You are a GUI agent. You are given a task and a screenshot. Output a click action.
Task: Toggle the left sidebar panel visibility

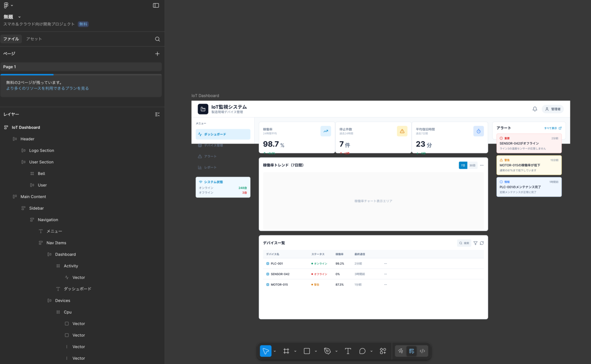point(156,5)
